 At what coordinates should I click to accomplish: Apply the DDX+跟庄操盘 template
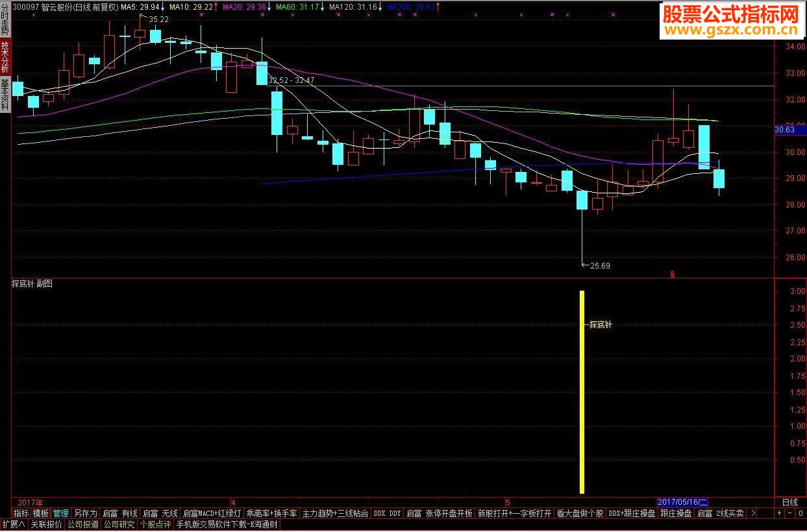click(632, 513)
